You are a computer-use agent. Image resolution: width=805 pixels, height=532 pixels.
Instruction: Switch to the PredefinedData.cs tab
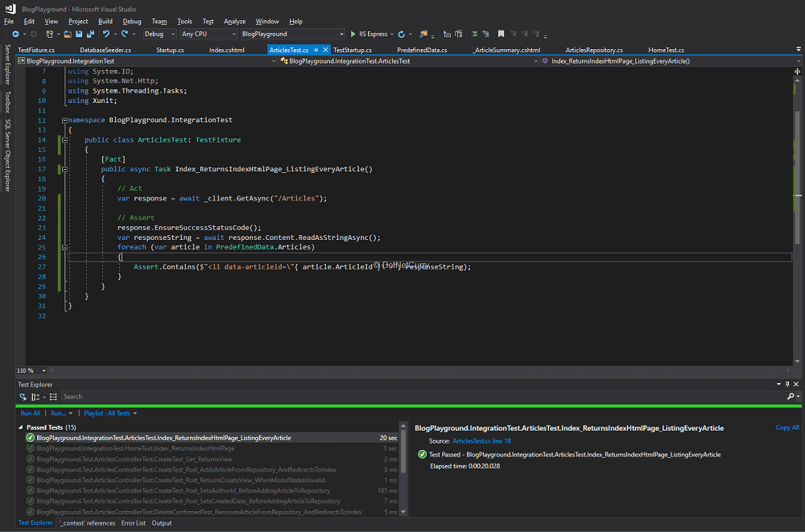pyautogui.click(x=422, y=50)
